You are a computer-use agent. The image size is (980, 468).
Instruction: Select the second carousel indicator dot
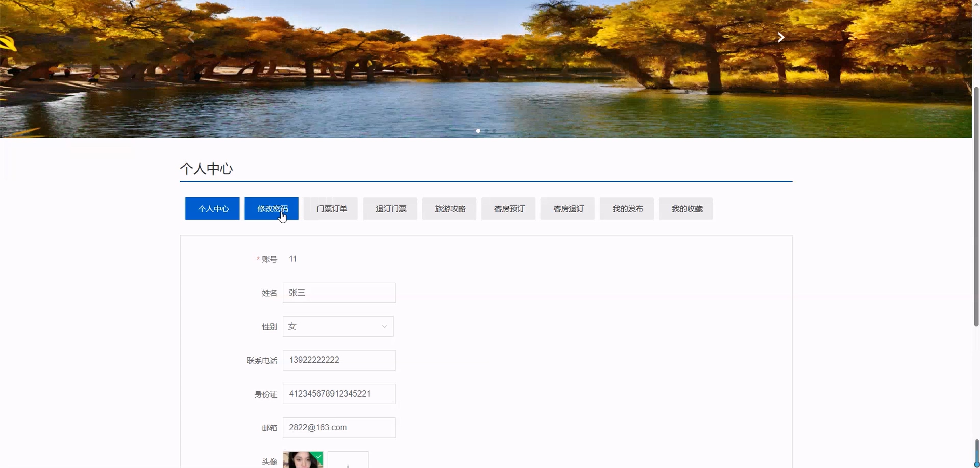point(487,131)
